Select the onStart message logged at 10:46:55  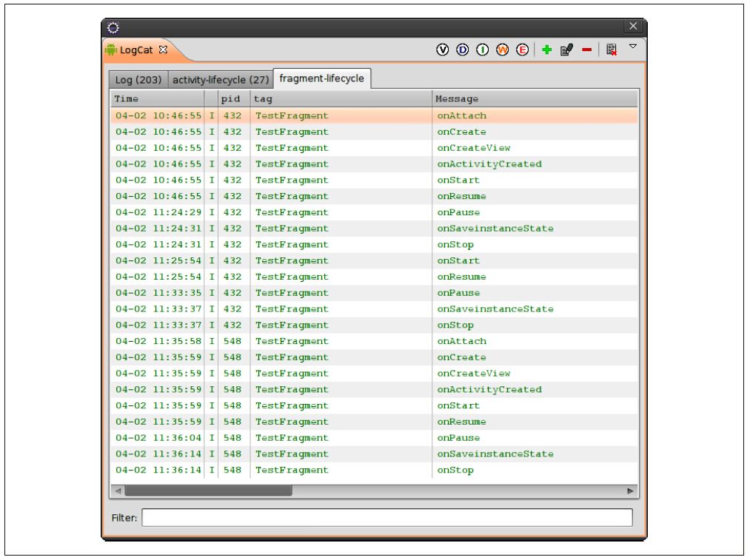point(458,181)
